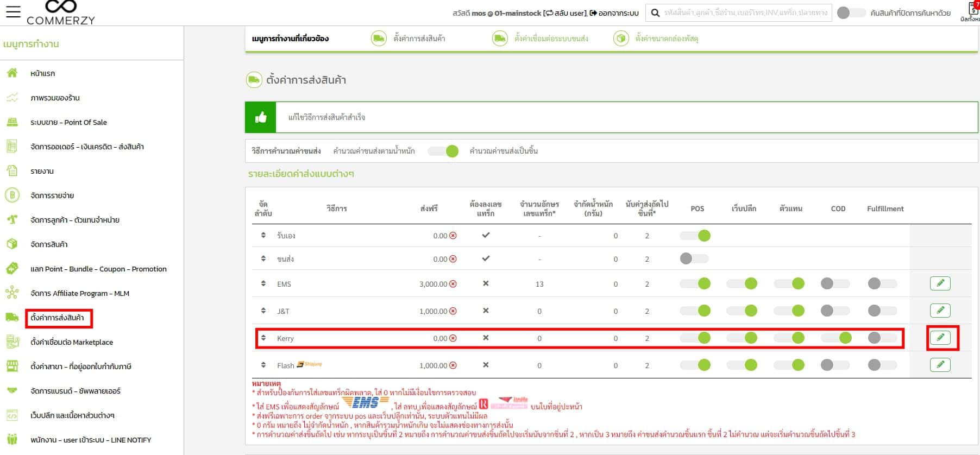This screenshot has width=980, height=455.
Task: Open จัดการลูกค้า - ตัวแทนจำหน่าย menu
Action: click(75, 220)
